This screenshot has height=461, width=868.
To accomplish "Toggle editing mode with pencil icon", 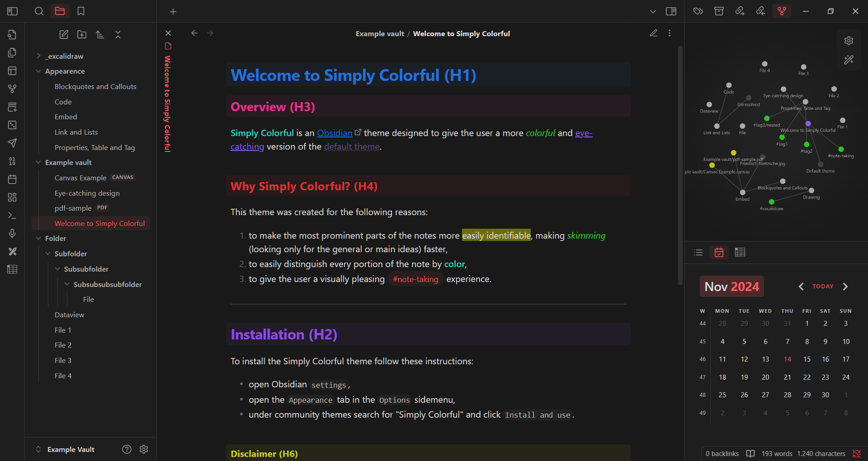I will click(x=654, y=33).
